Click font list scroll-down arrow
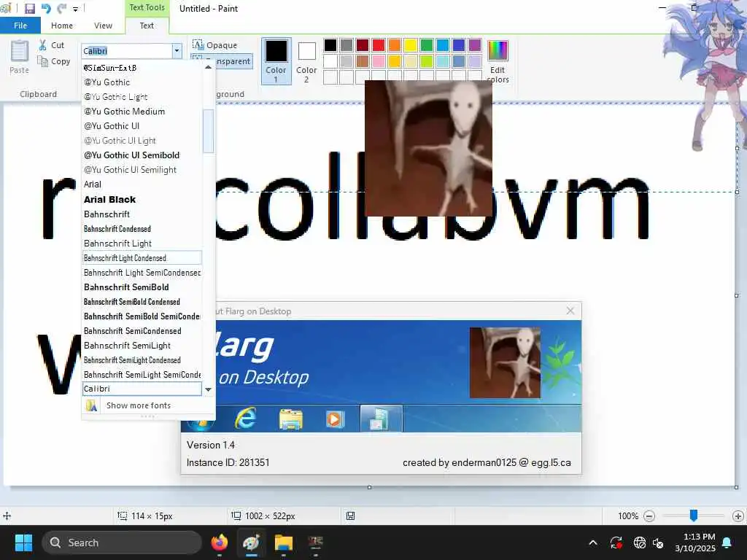The height and width of the screenshot is (560, 747). click(208, 389)
